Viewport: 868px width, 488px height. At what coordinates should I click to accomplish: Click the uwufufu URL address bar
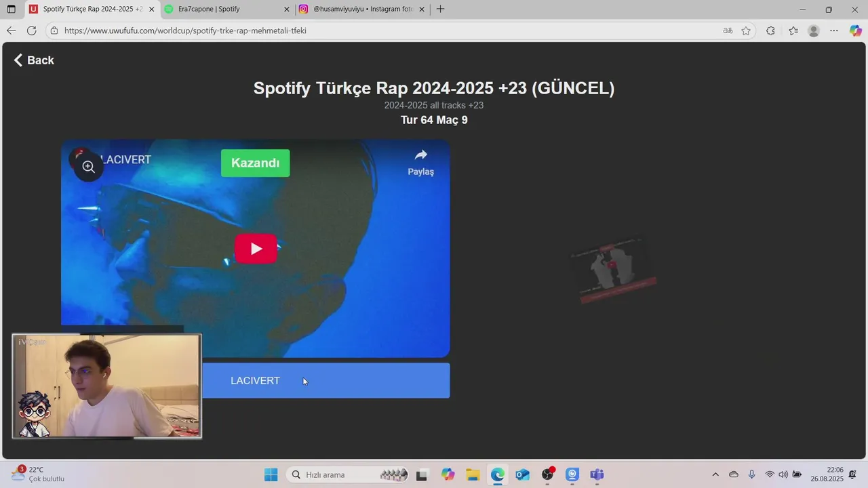[x=380, y=30]
